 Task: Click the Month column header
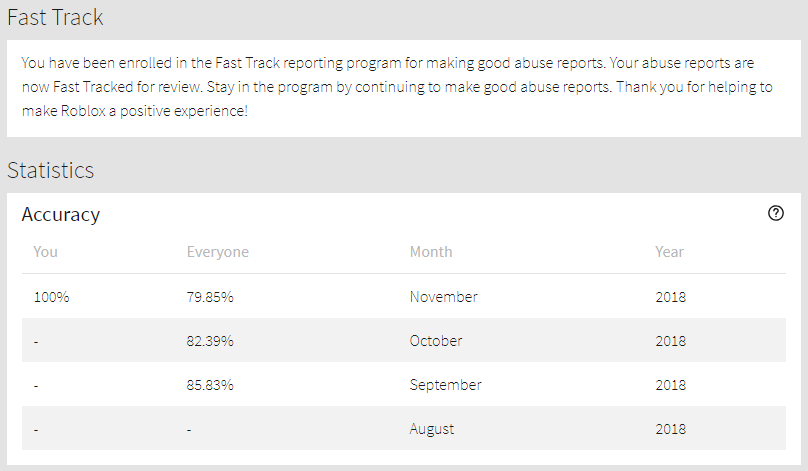431,252
